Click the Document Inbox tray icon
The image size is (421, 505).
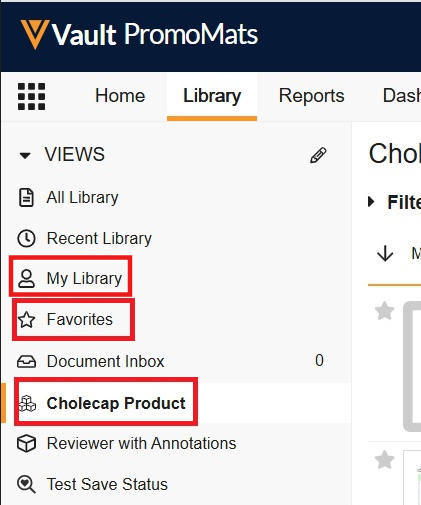pos(26,361)
